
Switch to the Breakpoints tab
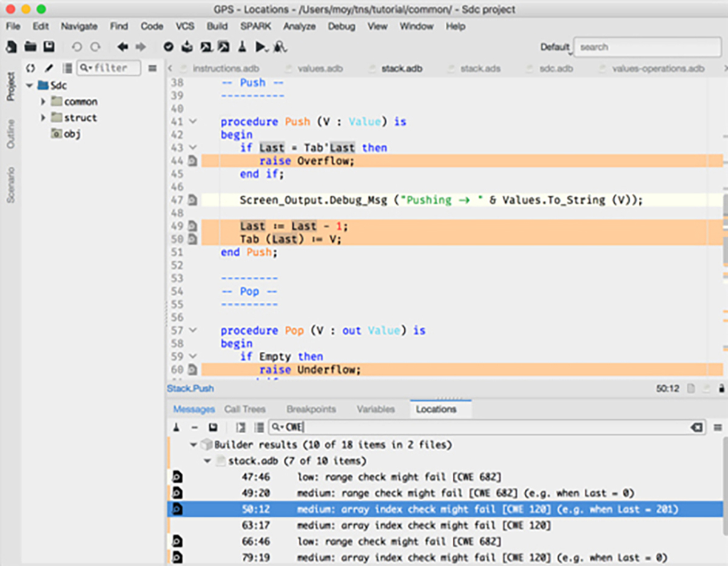point(311,409)
